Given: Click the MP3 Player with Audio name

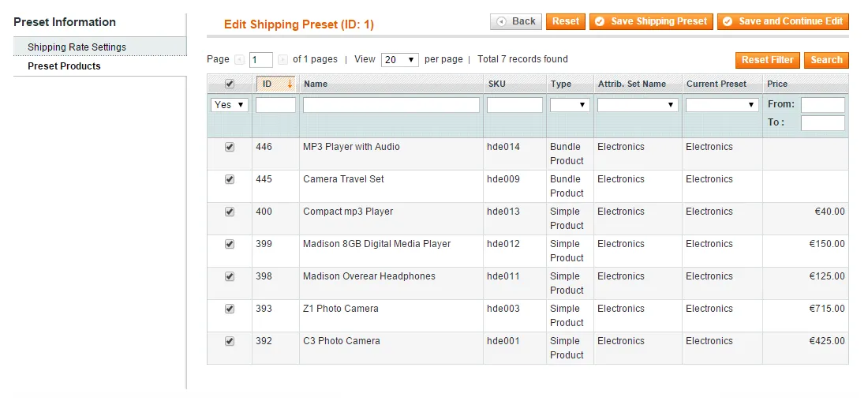Looking at the screenshot, I should [x=351, y=147].
